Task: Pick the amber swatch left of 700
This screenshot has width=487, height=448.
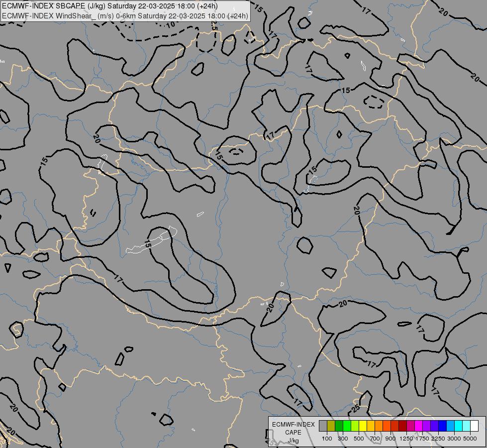Action: click(x=371, y=426)
